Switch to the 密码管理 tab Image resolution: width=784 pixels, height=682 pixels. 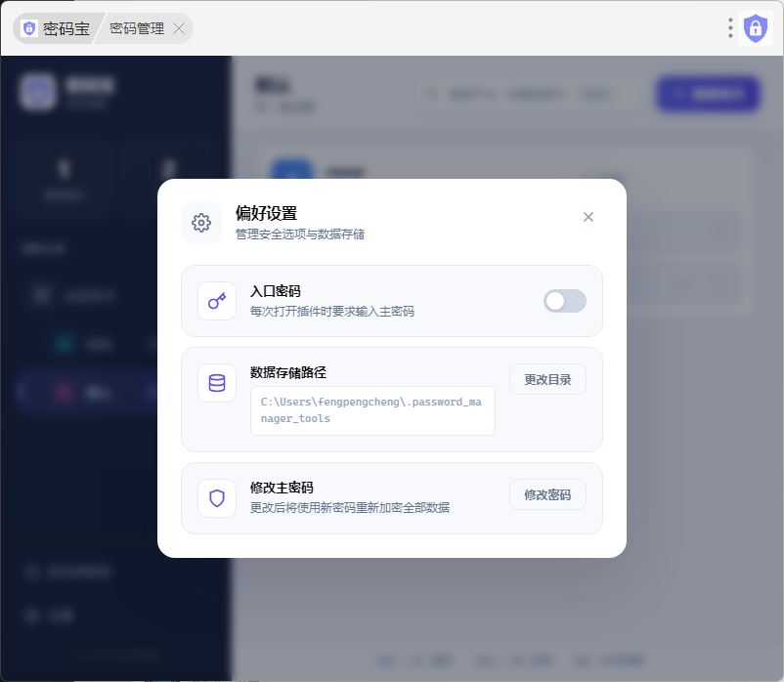point(137,28)
